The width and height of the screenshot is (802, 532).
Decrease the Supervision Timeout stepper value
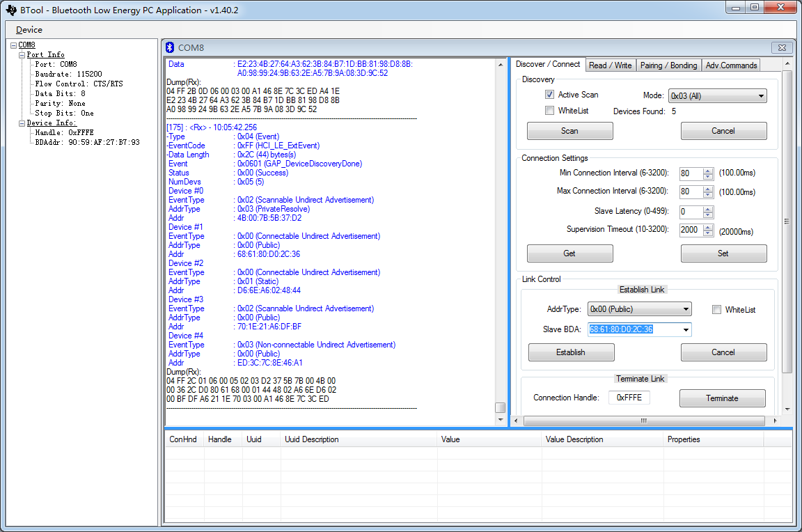pyautogui.click(x=708, y=233)
